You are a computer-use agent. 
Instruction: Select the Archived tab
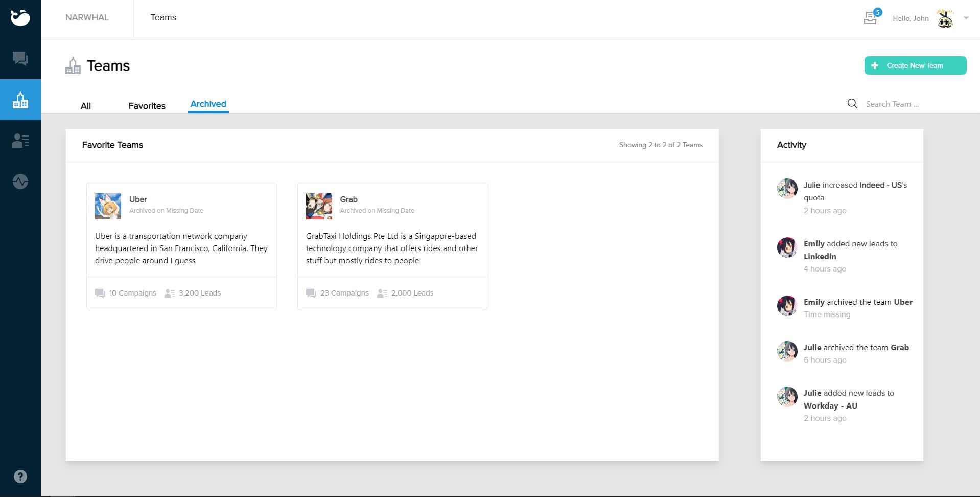(x=208, y=104)
